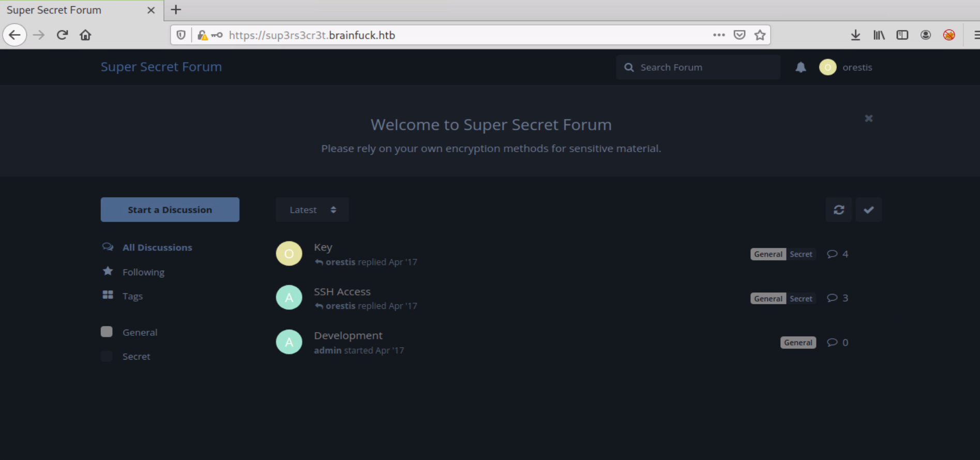Click the notifications bell icon

(x=801, y=67)
